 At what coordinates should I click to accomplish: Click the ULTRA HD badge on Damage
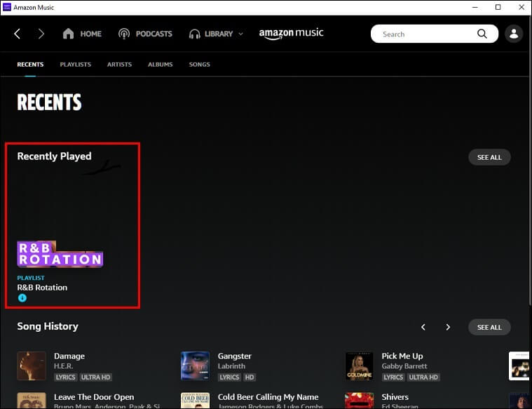[x=96, y=377]
